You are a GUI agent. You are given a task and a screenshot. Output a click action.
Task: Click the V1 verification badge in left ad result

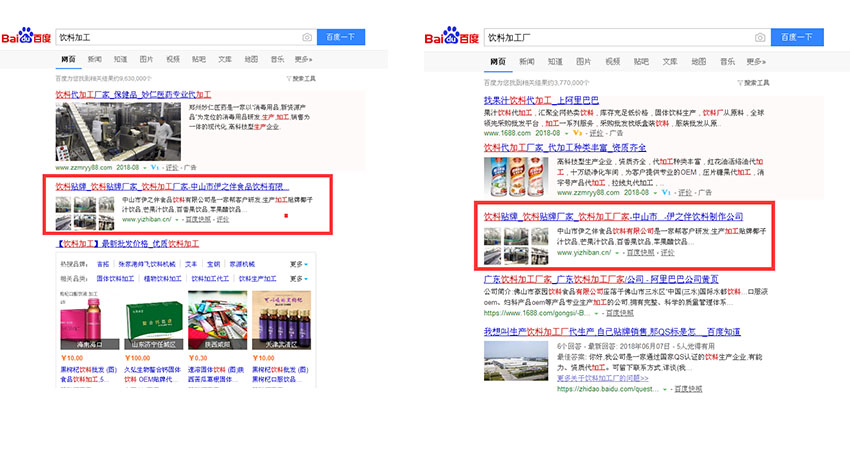[154, 168]
